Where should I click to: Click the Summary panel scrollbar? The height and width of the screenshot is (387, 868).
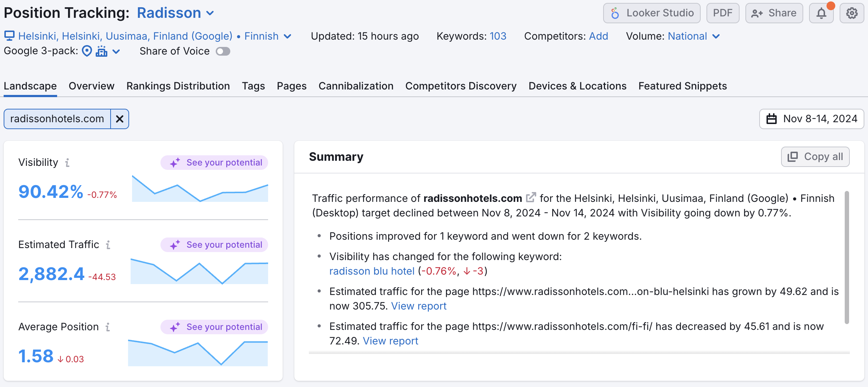[x=847, y=257]
